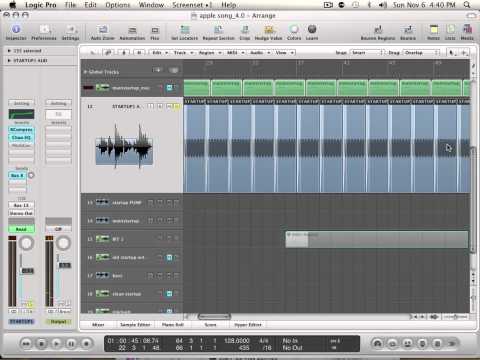Click the Channel EQ insert slot
The width and height of the screenshot is (480, 360).
click(21, 137)
